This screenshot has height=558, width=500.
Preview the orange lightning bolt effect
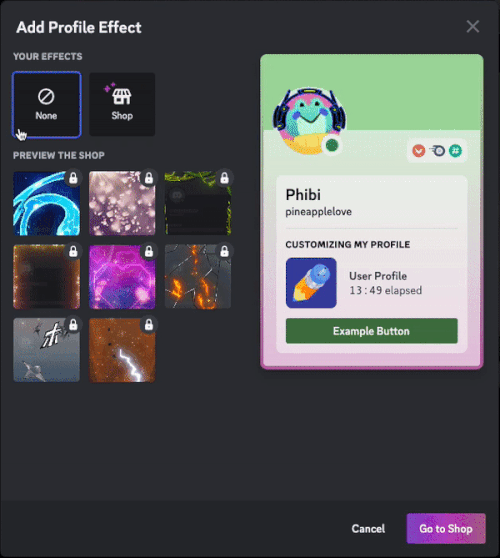(x=122, y=350)
